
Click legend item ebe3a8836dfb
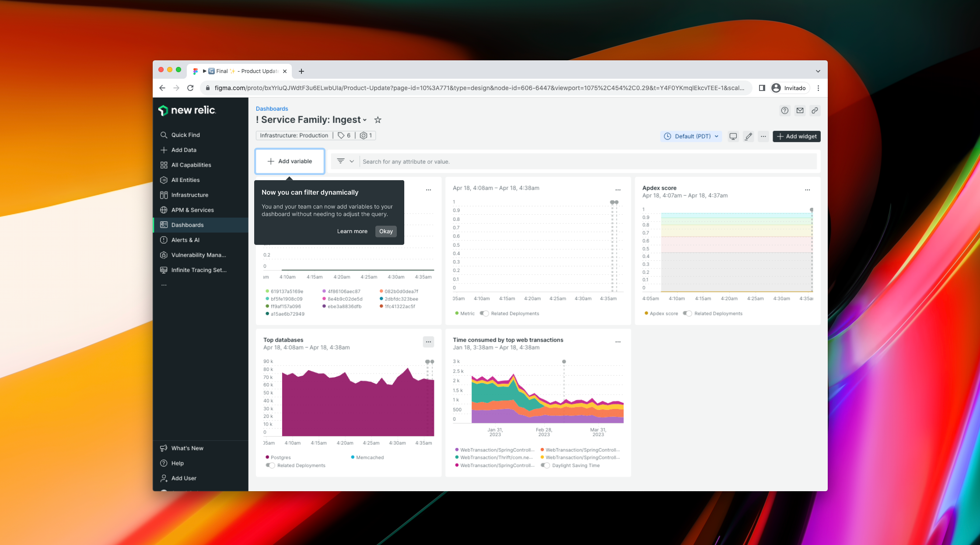pyautogui.click(x=342, y=307)
